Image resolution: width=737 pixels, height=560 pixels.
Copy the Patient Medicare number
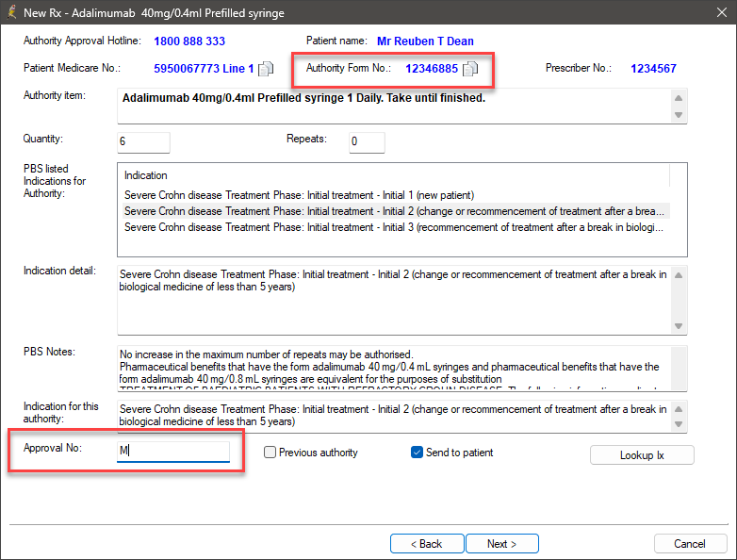[266, 69]
